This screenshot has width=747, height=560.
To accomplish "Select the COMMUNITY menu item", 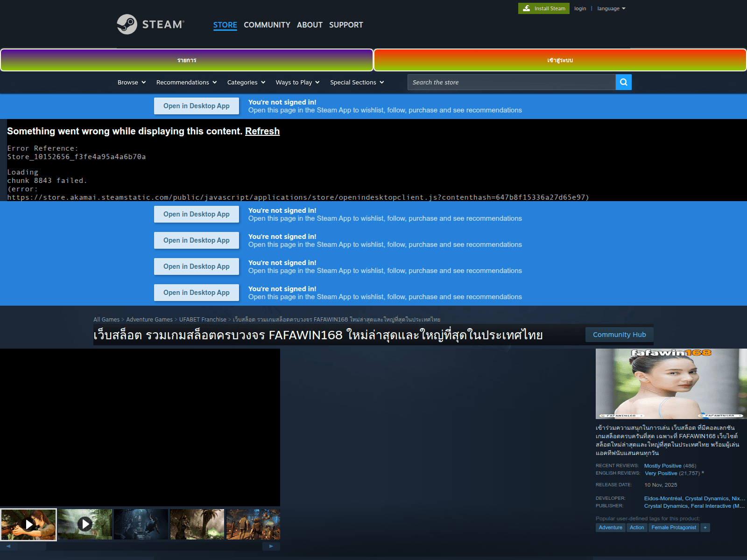I will pos(267,25).
